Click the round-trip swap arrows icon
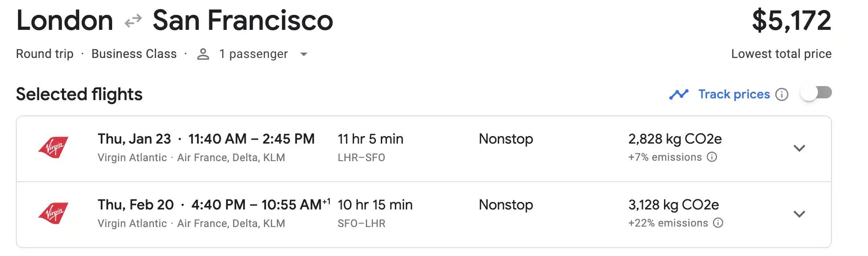This screenshot has height=256, width=868. (133, 21)
